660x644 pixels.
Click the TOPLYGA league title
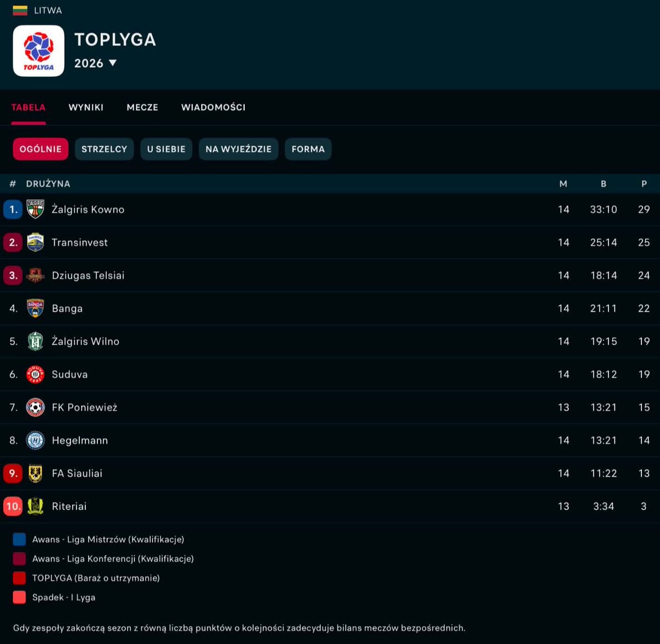pyautogui.click(x=115, y=40)
